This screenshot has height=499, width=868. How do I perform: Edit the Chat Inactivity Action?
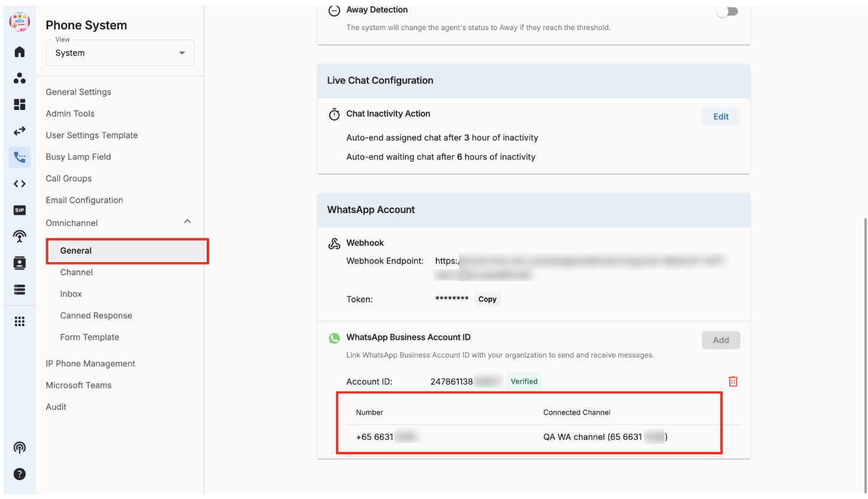click(721, 116)
